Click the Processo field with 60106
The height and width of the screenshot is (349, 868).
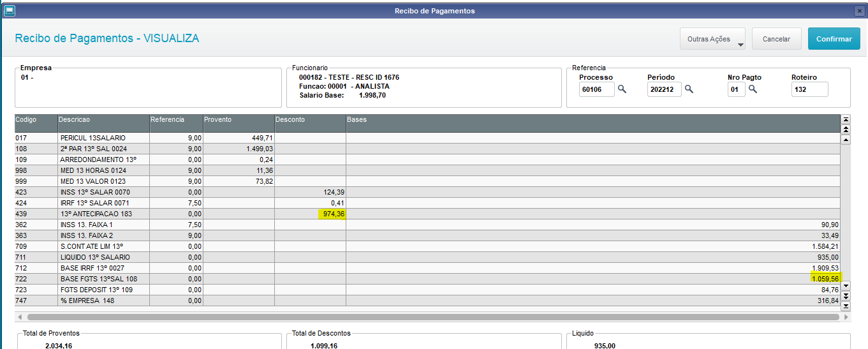point(597,89)
